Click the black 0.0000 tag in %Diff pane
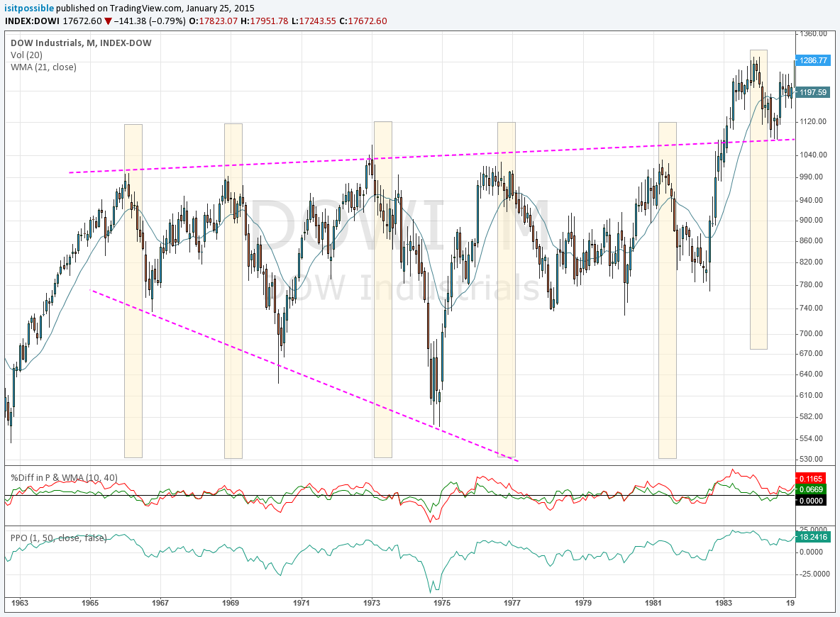Viewport: 840px width, 617px height. point(810,500)
